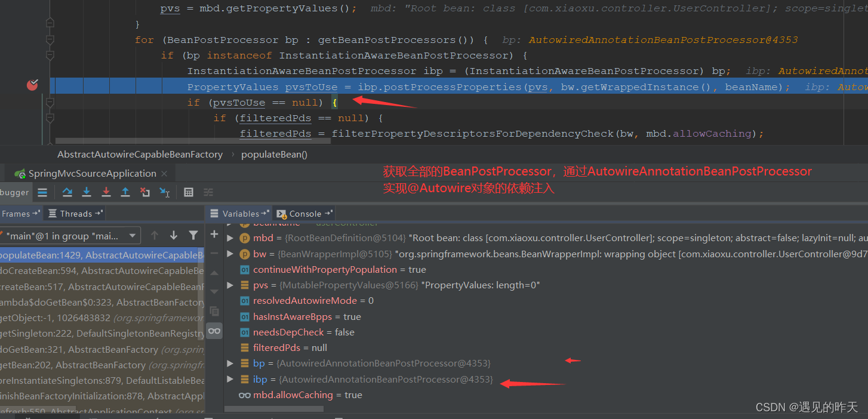The width and height of the screenshot is (868, 419).
Task: Move watch down in Variables sidebar
Action: (214, 292)
